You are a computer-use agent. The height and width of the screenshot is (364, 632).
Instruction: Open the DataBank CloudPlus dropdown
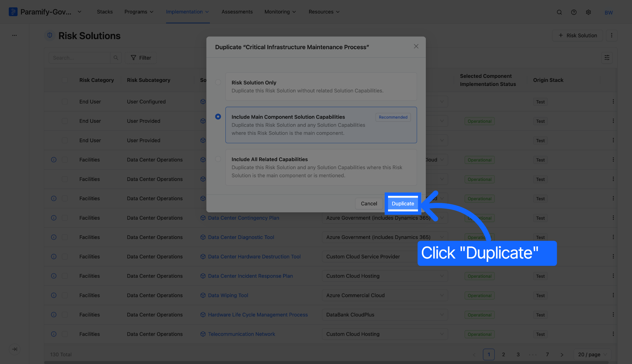coord(385,315)
